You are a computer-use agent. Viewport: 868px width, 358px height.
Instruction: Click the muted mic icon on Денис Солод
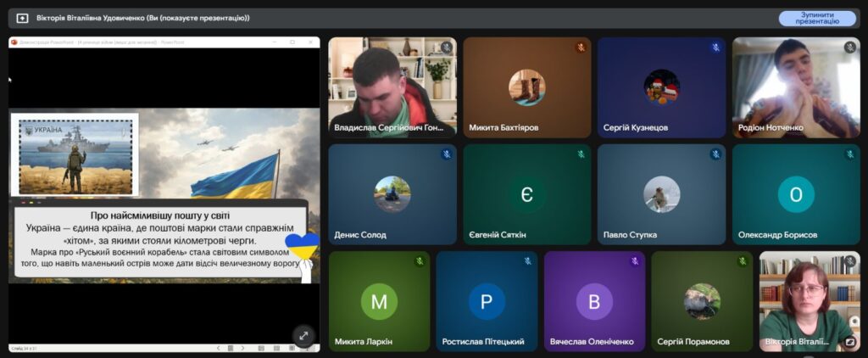pyautogui.click(x=446, y=154)
